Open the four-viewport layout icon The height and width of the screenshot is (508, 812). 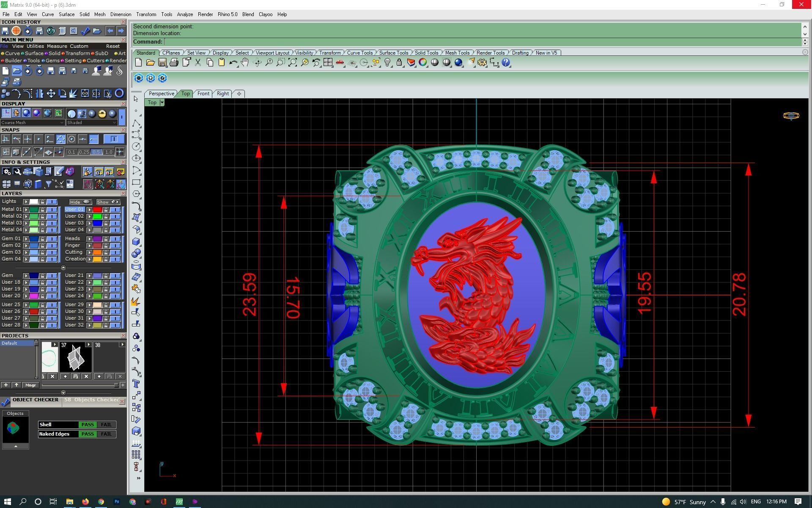pos(328,63)
